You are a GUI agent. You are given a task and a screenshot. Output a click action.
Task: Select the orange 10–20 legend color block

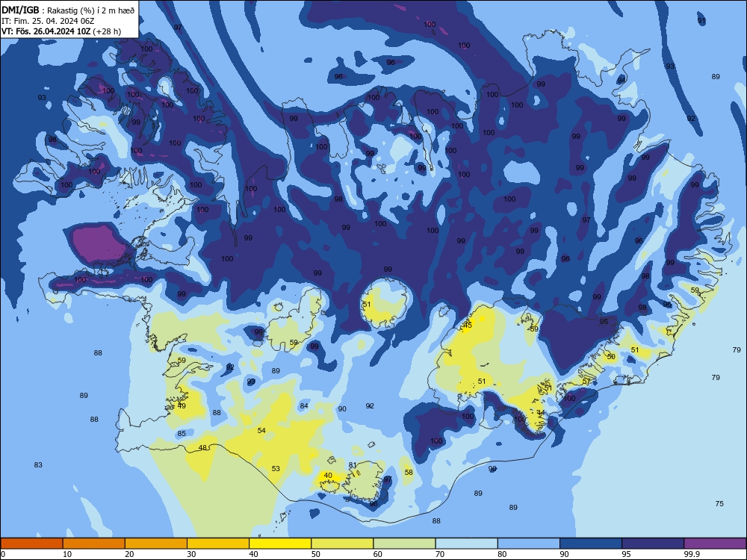click(x=94, y=544)
